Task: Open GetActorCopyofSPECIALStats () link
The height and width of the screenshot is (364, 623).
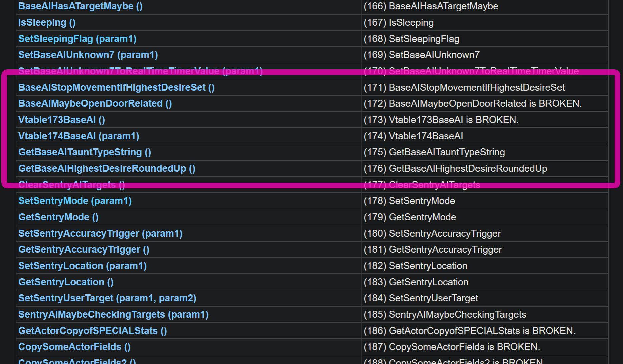Action: click(93, 331)
